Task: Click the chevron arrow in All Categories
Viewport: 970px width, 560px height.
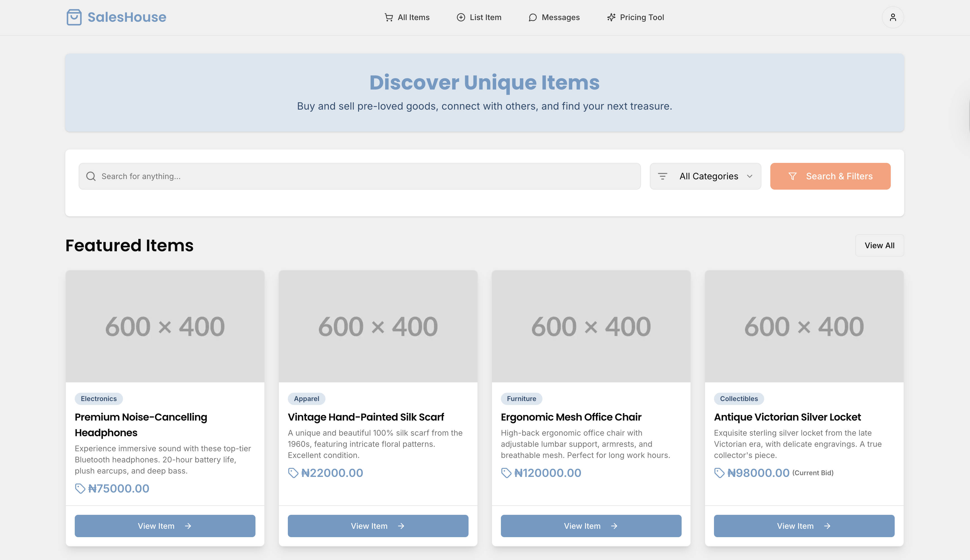Action: click(x=750, y=176)
